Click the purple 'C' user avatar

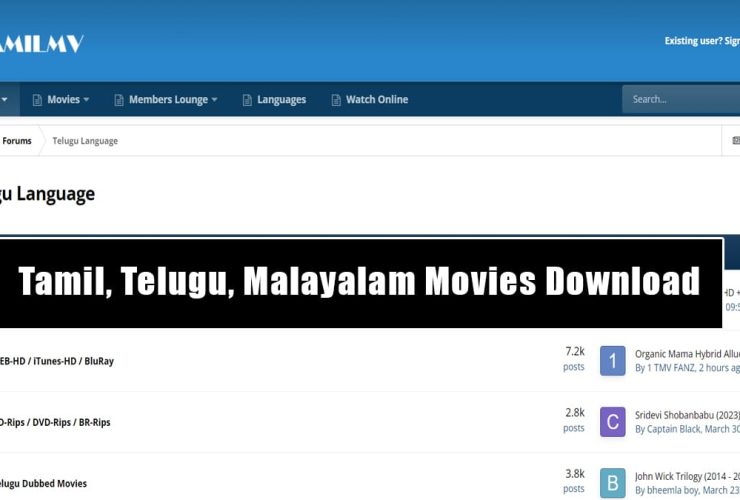click(613, 422)
